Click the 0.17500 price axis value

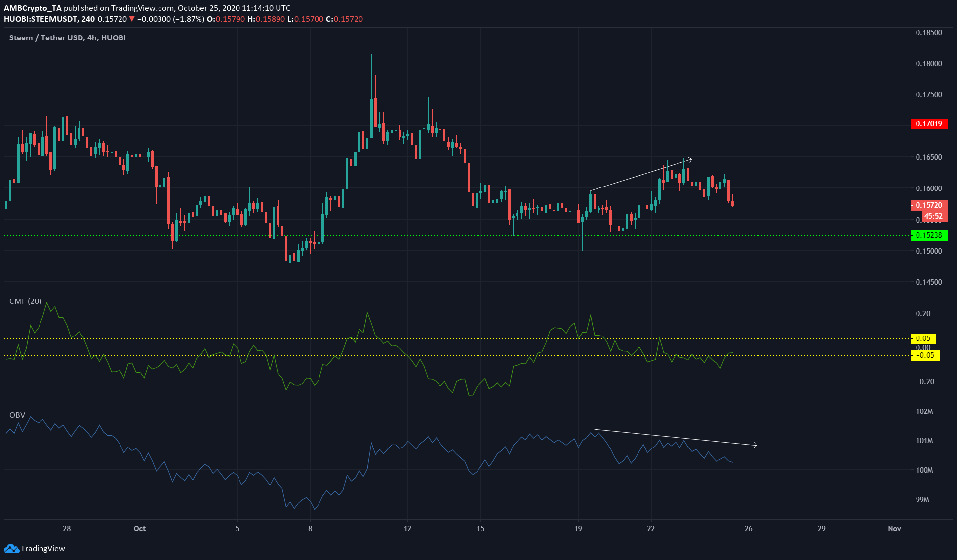pos(929,95)
